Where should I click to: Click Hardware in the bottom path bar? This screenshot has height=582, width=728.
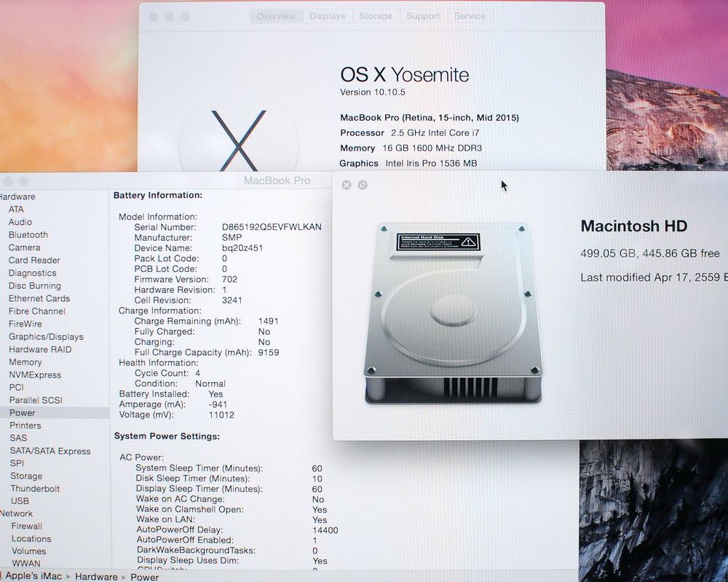(96, 576)
